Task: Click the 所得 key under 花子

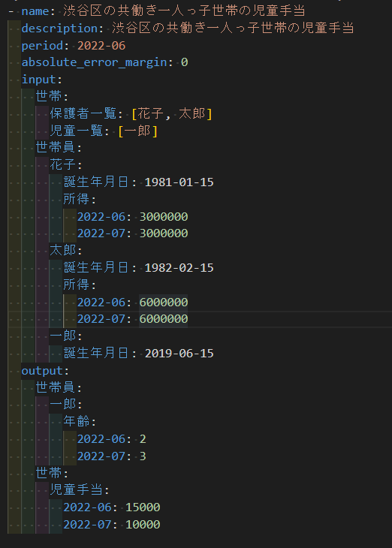Action: (x=77, y=199)
